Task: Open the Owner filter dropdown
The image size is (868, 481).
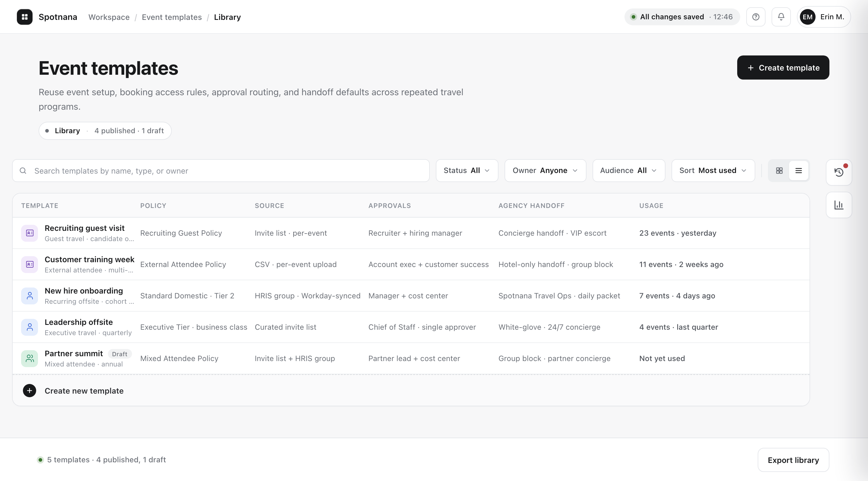Action: (546, 171)
